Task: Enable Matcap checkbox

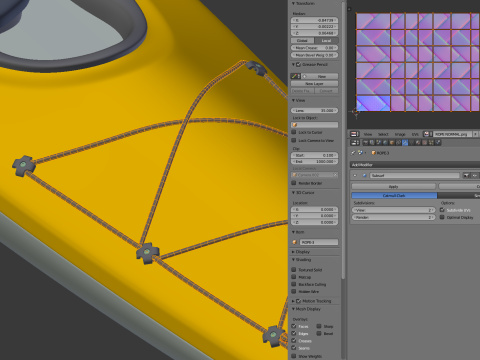Action: tap(294, 277)
